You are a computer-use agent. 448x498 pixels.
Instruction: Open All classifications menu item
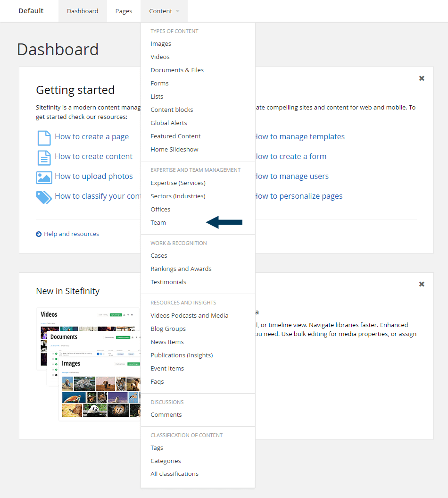(x=174, y=474)
